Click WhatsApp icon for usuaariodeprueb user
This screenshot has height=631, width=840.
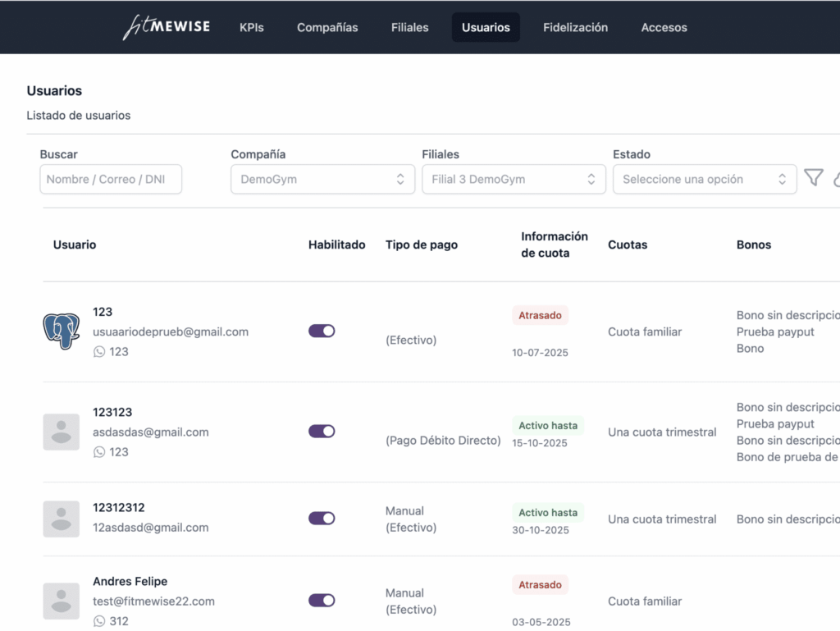99,352
